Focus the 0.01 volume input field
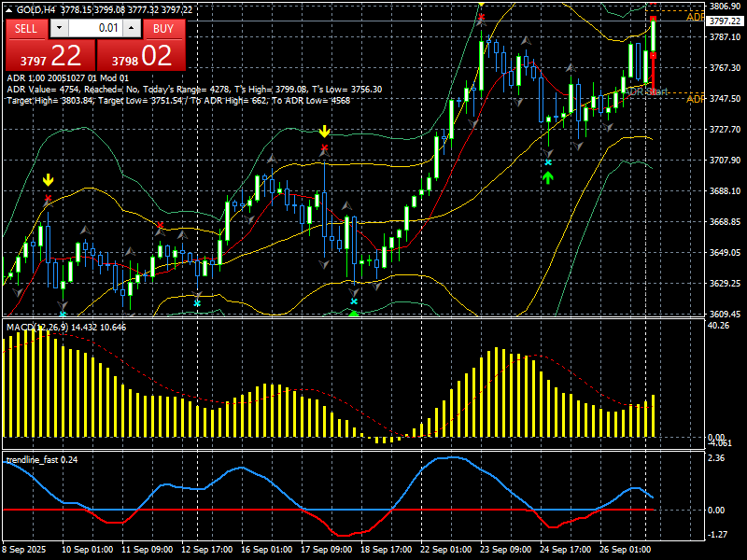This screenshot has width=747, height=560. pyautogui.click(x=96, y=28)
